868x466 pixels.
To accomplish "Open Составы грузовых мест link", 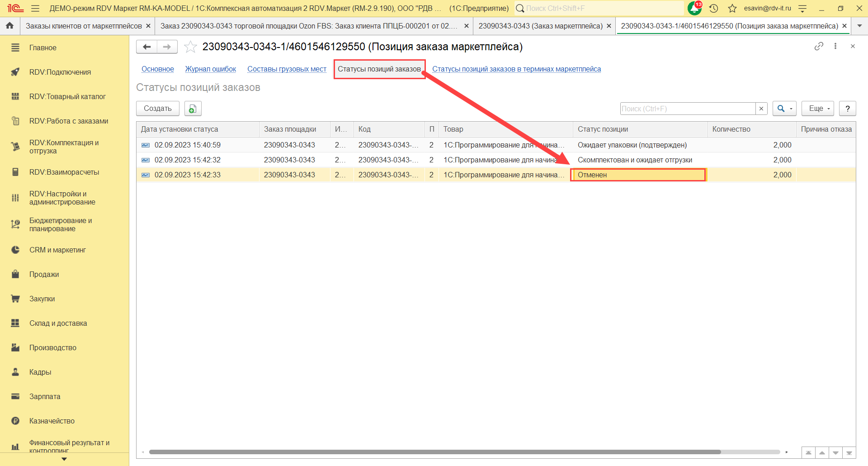I will (x=287, y=69).
